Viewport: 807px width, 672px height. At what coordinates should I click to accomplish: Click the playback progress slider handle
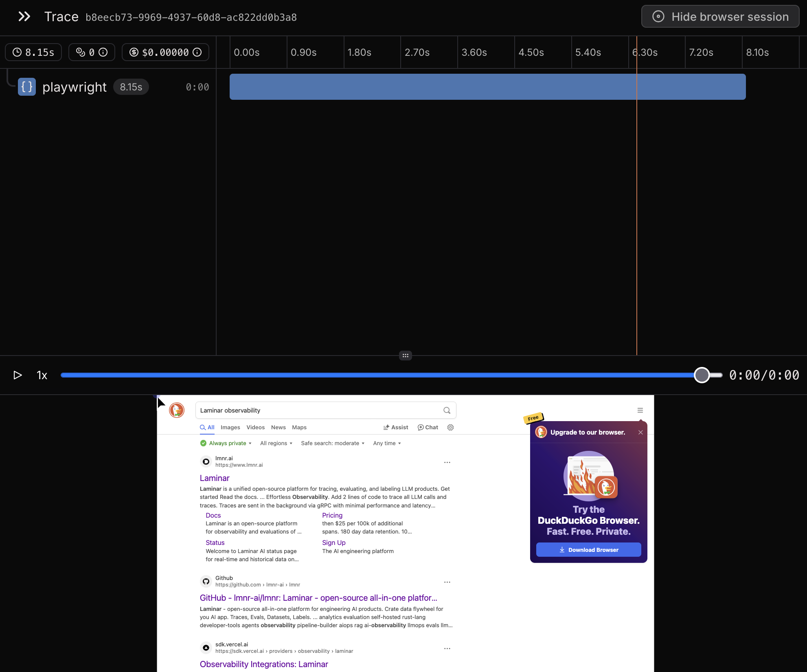[702, 375]
